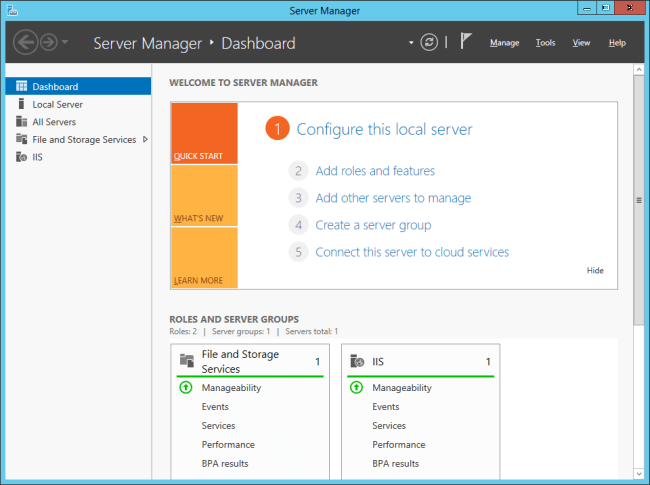Open Services in the IIS tile
The width and height of the screenshot is (650, 485).
point(389,426)
